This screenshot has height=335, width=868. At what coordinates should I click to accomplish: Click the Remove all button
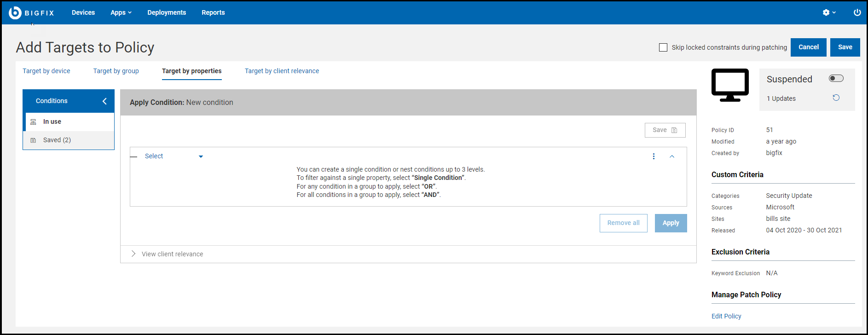tap(623, 223)
